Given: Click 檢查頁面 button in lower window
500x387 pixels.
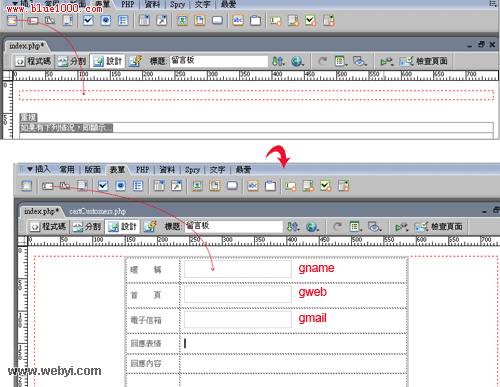Looking at the screenshot, I should click(438, 227).
